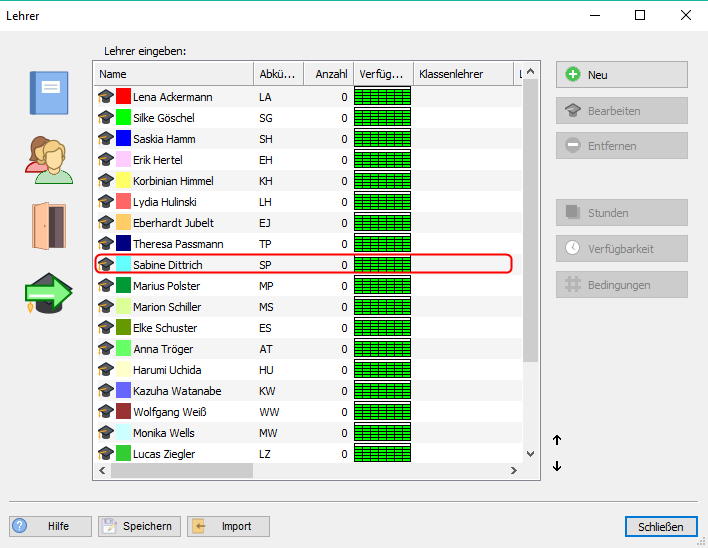The image size is (708, 548).
Task: Click graduation cap icon for Lena Ackermann
Action: tap(106, 97)
